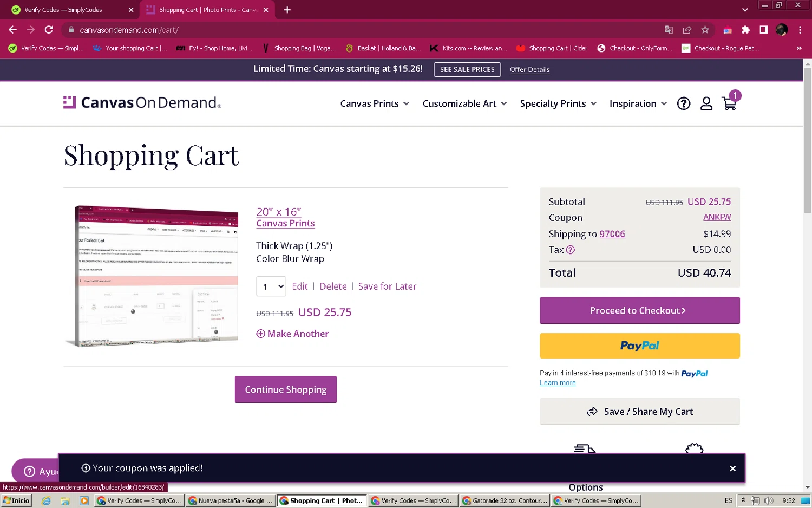Open the help question mark icon in header
The width and height of the screenshot is (812, 508).
tap(684, 103)
